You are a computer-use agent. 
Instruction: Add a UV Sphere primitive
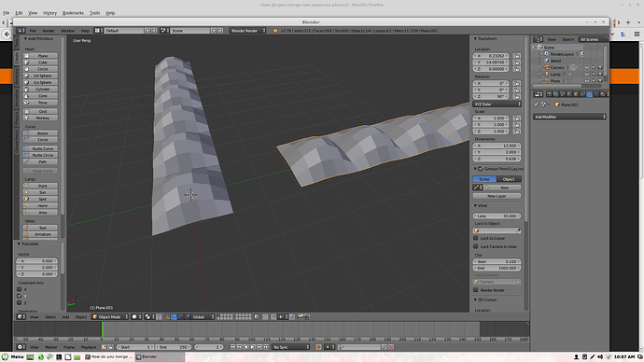point(40,76)
